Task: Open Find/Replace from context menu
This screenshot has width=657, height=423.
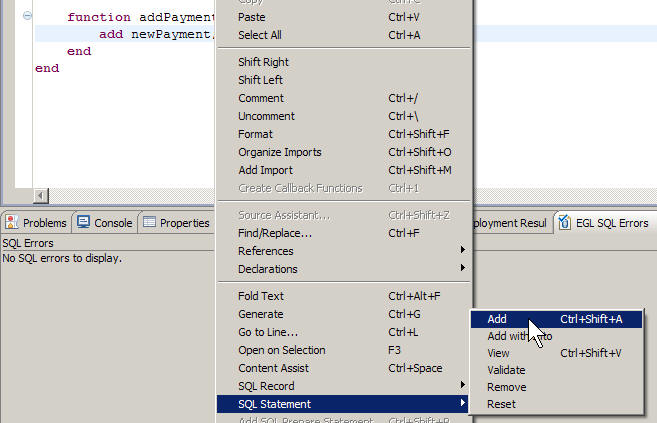Action: 344,233
